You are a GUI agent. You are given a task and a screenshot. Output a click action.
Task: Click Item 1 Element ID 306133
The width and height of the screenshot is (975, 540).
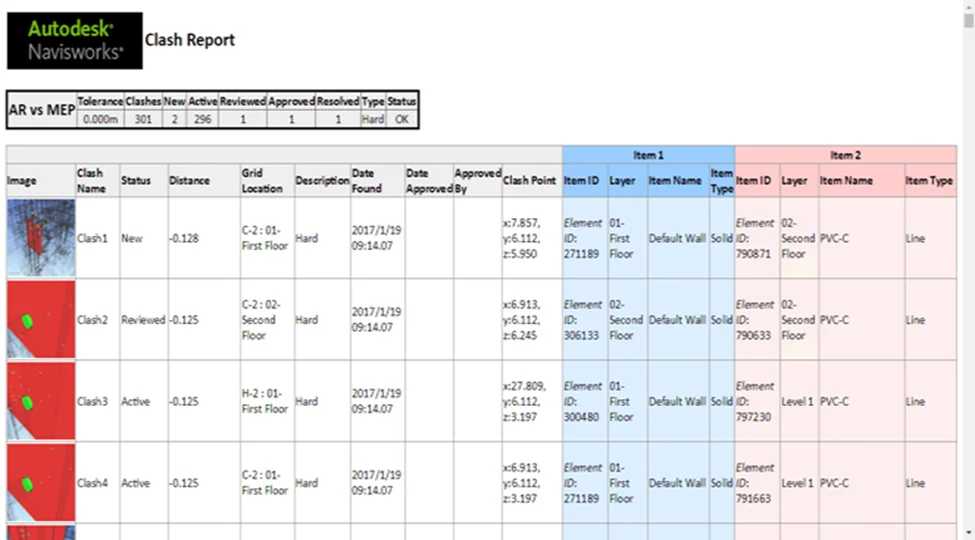pyautogui.click(x=583, y=320)
